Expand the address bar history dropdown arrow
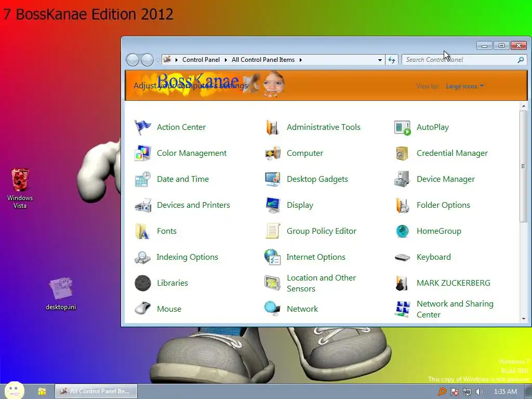532x399 pixels. tap(380, 60)
